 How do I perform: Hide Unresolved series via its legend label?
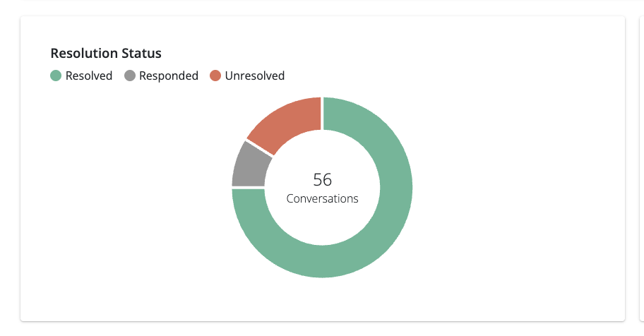(254, 76)
